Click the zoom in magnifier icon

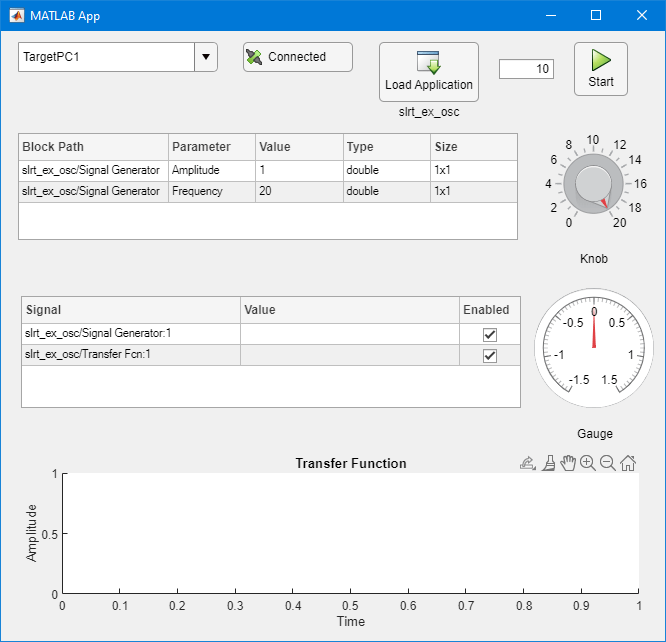pos(588,463)
